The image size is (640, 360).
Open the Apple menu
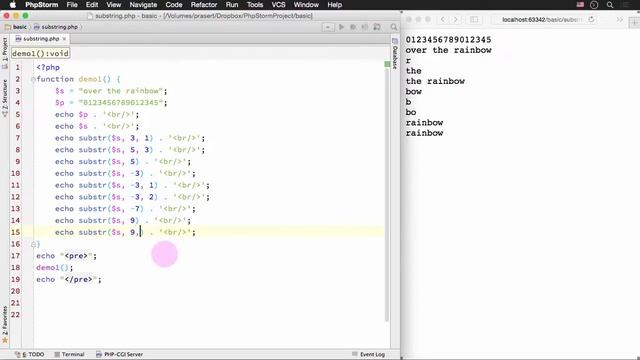(13, 5)
